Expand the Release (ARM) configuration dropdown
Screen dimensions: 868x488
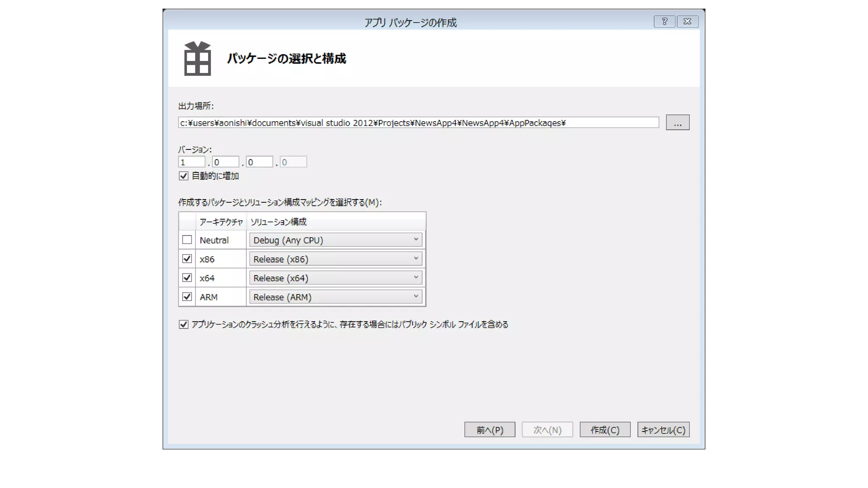335,297
